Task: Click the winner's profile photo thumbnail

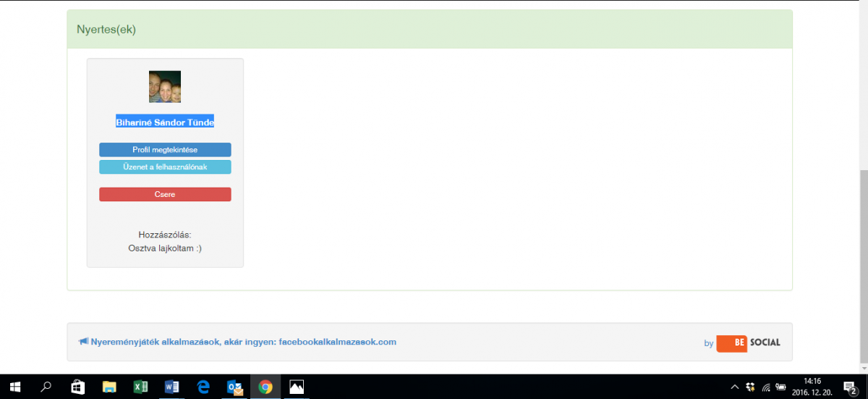Action: [x=165, y=87]
